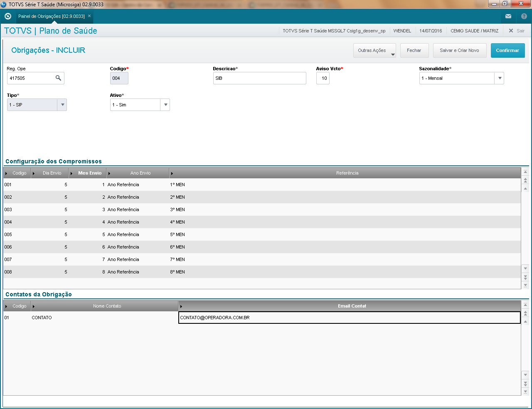Select row 002 code cell
Image resolution: width=532 pixels, height=409 pixels.
[x=17, y=197]
